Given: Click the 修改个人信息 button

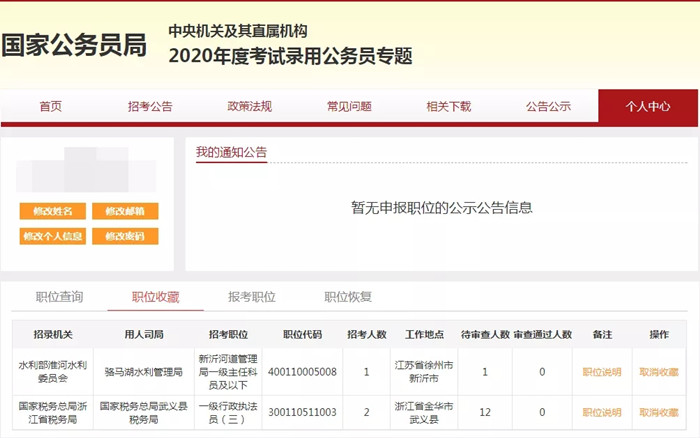Looking at the screenshot, I should coord(53,236).
